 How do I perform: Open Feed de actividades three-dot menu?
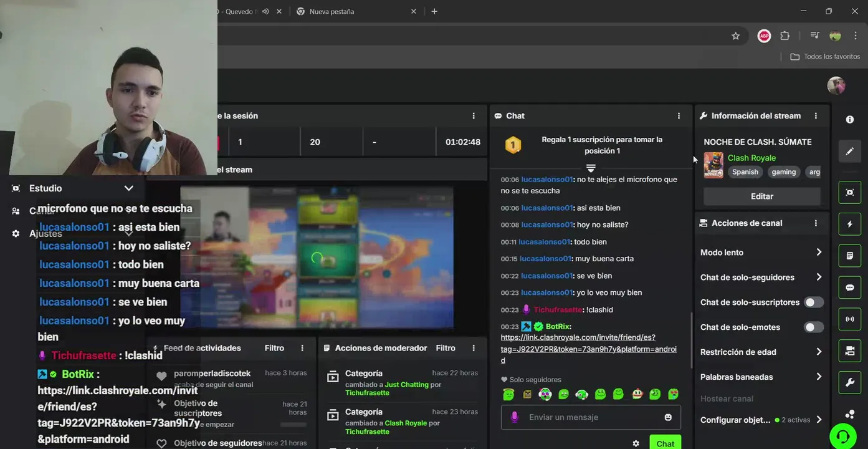[302, 348]
